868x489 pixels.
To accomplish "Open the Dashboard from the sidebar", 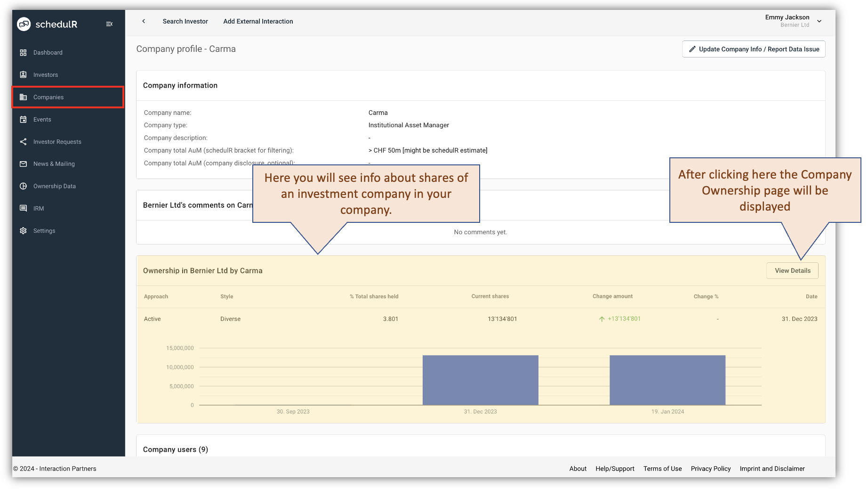I will click(48, 52).
